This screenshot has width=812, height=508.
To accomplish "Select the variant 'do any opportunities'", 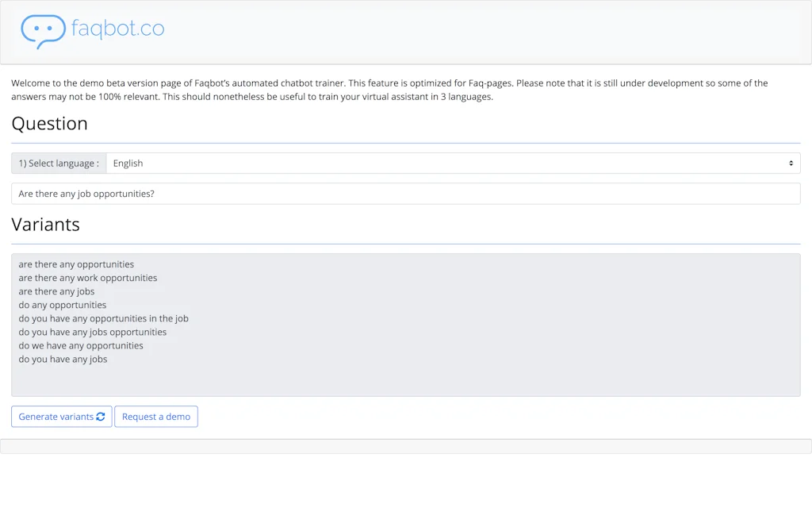I will (63, 304).
